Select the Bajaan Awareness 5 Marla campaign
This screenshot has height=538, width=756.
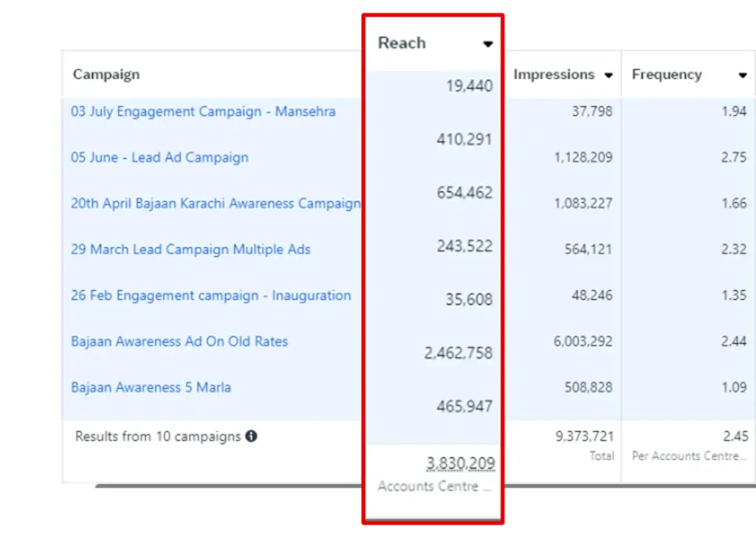(x=151, y=387)
